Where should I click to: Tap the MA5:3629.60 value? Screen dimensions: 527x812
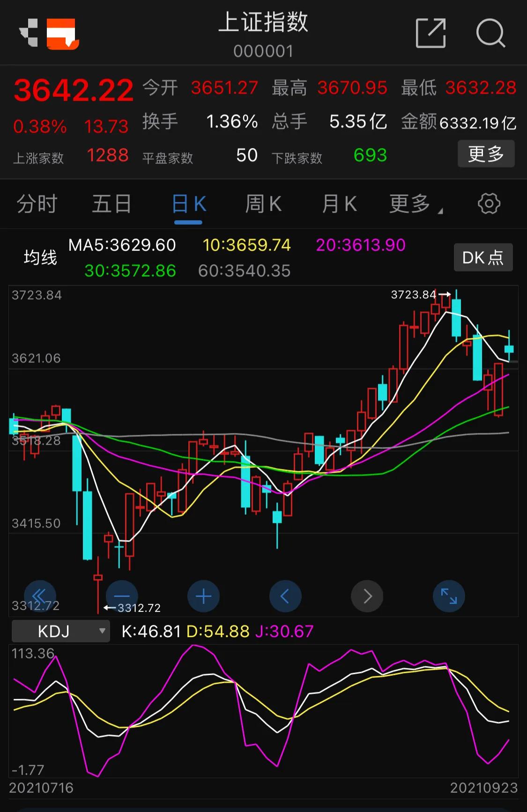122,245
